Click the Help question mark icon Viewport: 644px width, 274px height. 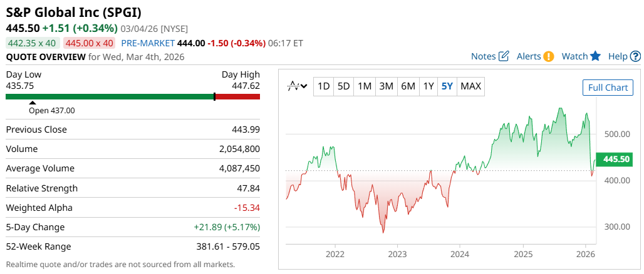pos(635,56)
